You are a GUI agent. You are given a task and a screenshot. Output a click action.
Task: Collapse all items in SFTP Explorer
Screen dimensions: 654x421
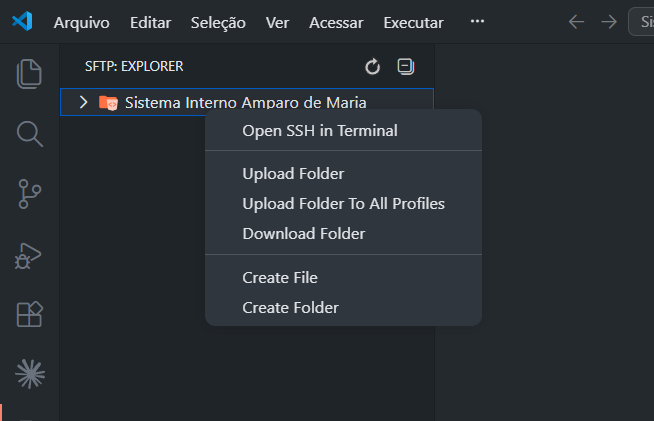405,66
